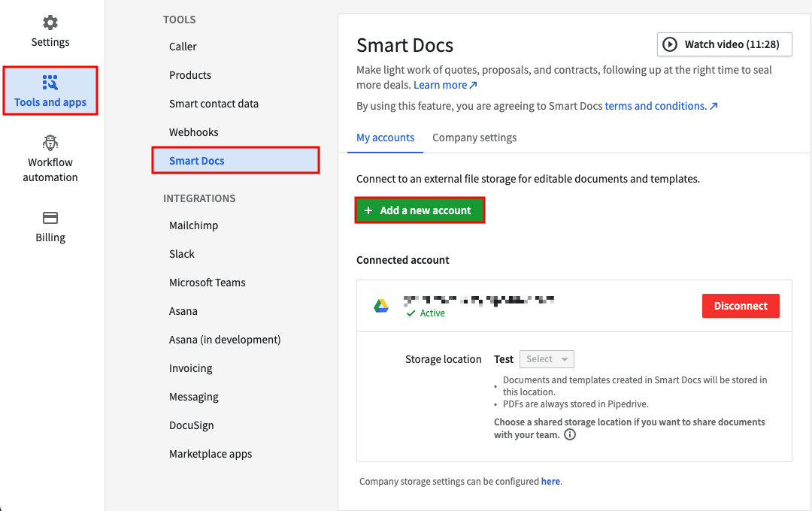Switch to the Company settings tab
This screenshot has height=511, width=812.
[x=474, y=138]
